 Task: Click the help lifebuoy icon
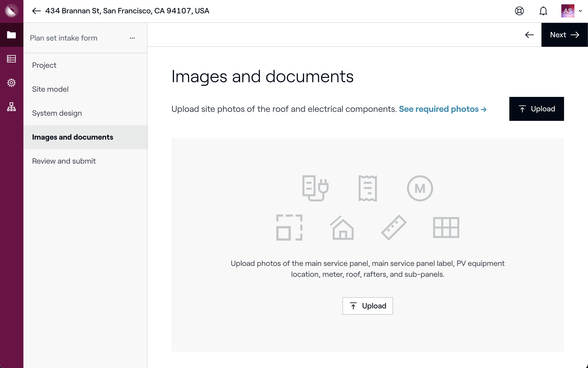click(x=519, y=11)
